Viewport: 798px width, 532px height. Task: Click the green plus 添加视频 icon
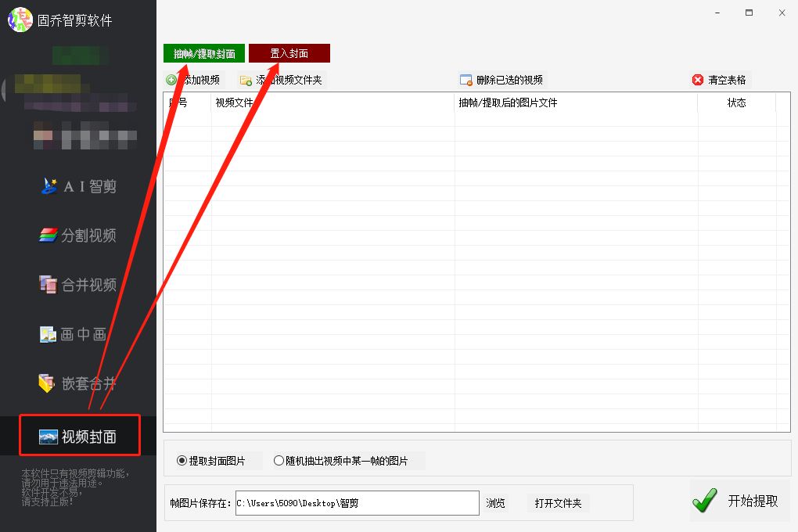tap(171, 80)
